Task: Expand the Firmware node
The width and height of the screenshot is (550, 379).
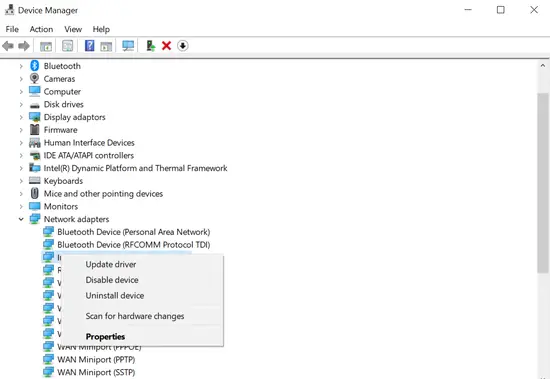Action: point(21,130)
